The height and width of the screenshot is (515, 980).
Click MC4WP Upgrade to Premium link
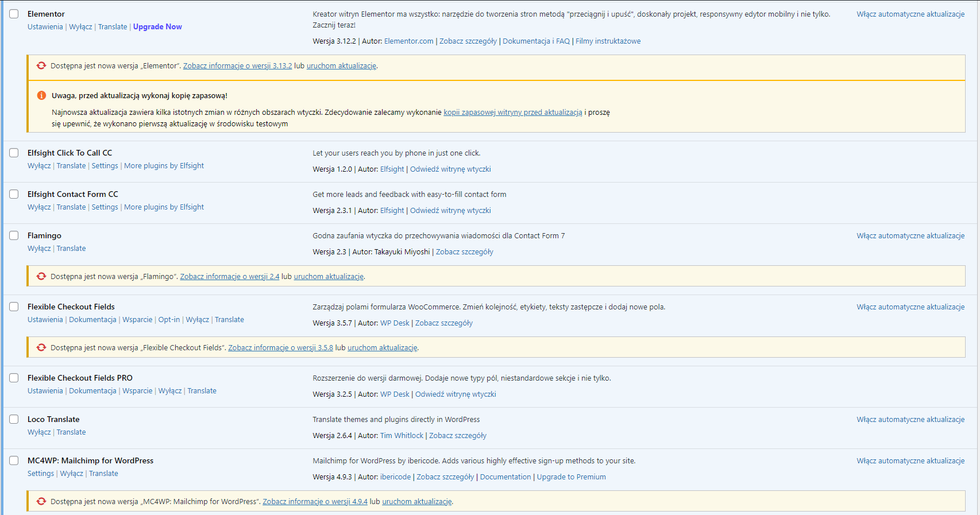point(572,477)
